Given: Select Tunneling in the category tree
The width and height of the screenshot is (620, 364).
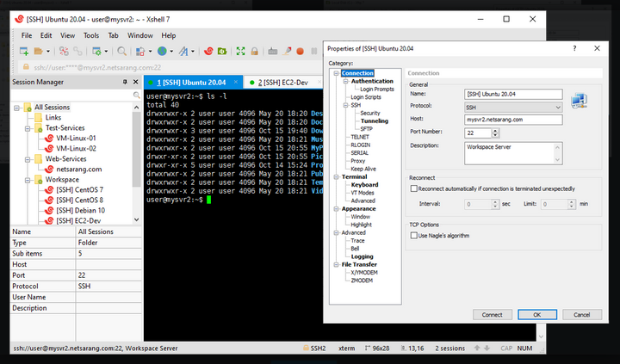Looking at the screenshot, I should pos(375,121).
